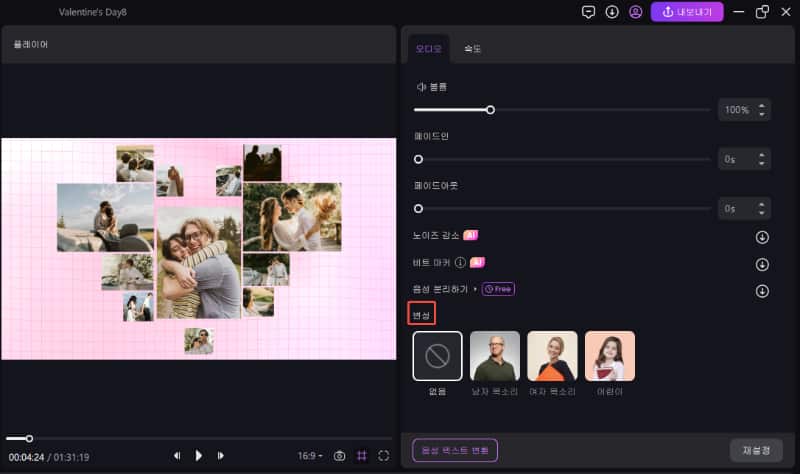Select the 어린이 voice thumbnail

pos(610,356)
